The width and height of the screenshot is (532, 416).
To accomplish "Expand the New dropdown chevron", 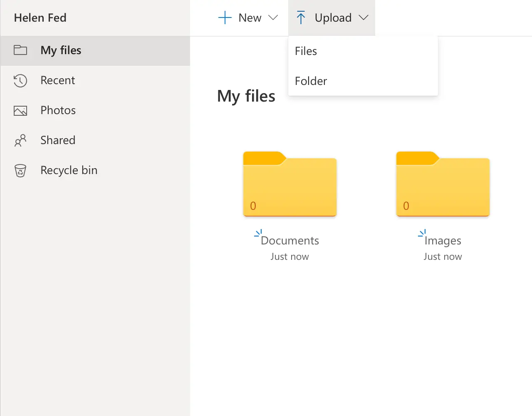I will click(x=273, y=18).
